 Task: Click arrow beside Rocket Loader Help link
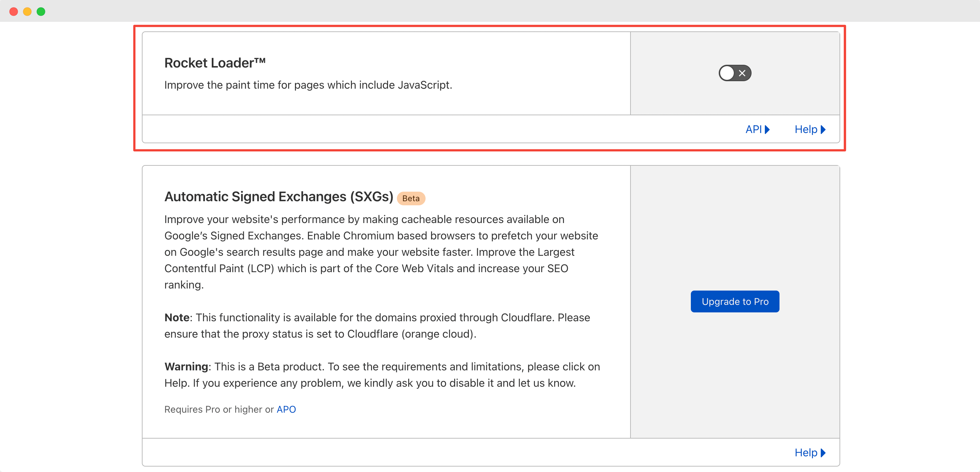pyautogui.click(x=823, y=129)
